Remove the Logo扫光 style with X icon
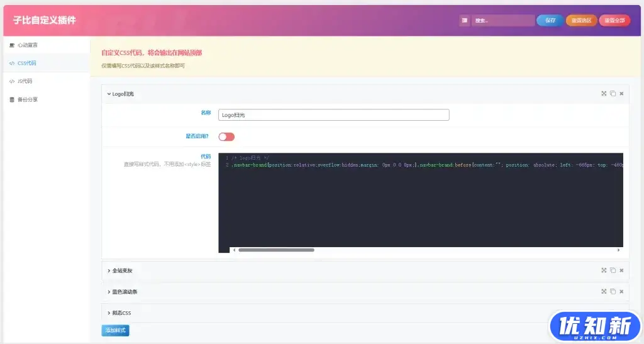The image size is (644, 344). point(621,94)
